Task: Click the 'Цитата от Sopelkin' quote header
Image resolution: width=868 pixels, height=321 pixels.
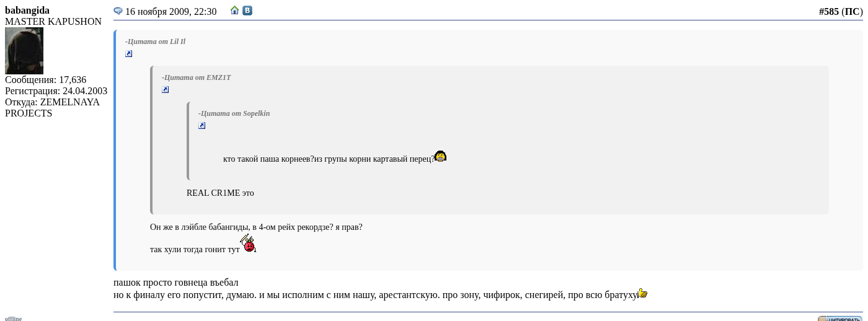Action: pyautogui.click(x=234, y=113)
